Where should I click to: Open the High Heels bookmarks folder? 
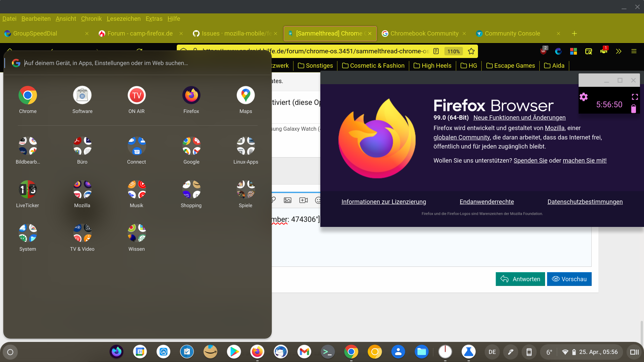[433, 66]
